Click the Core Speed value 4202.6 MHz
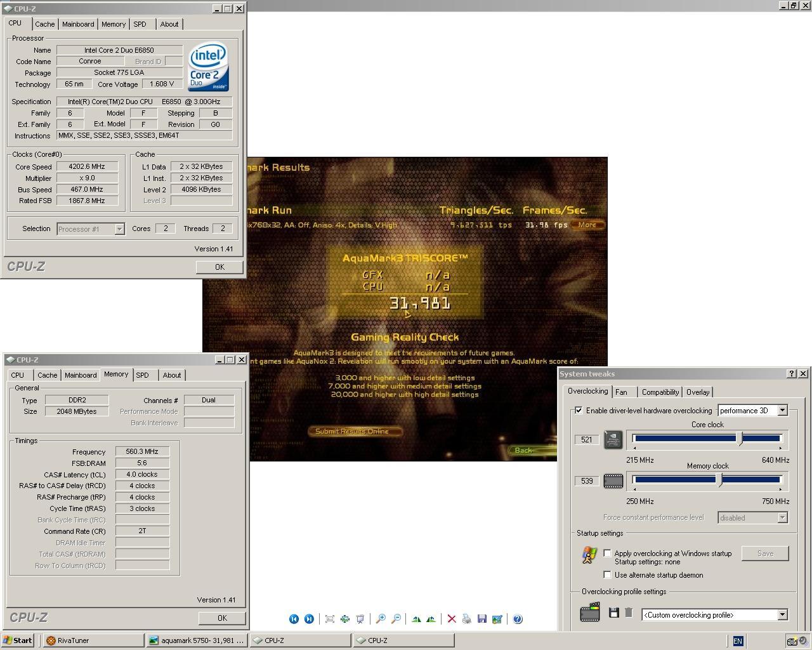The height and width of the screenshot is (650, 812). coord(87,166)
